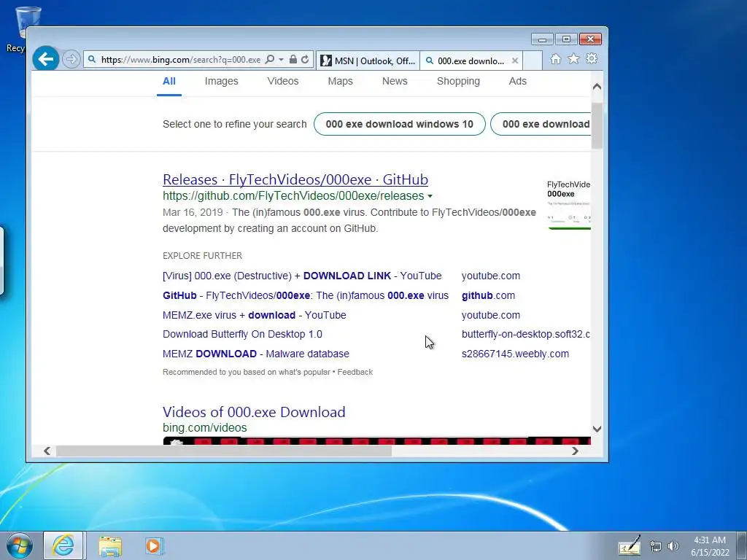Open the Ads search tab
Screen dimensions: 747x560
pos(517,82)
